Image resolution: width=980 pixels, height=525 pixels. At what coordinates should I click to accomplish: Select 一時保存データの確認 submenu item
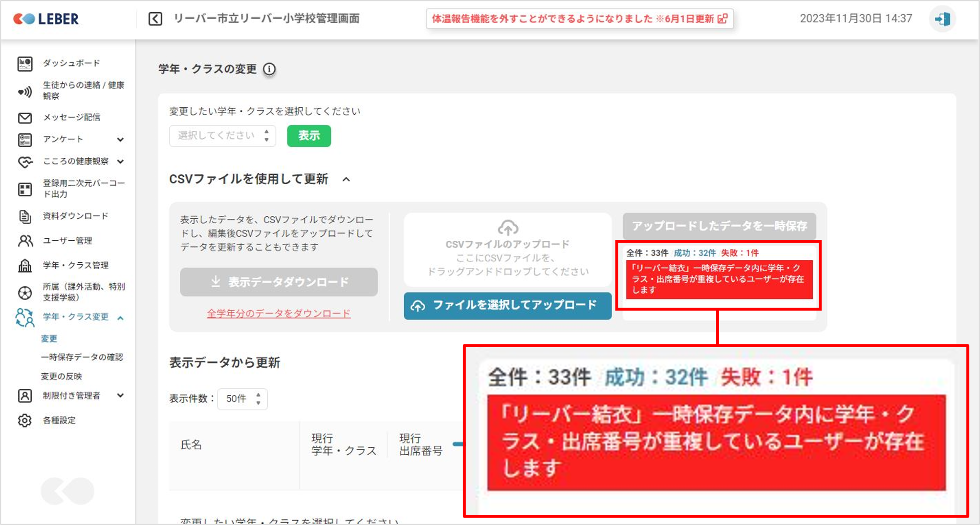coord(82,357)
